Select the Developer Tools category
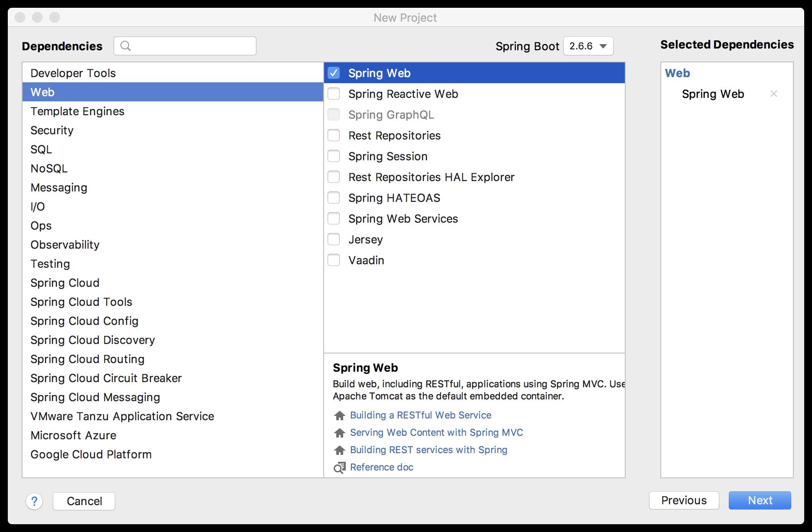This screenshot has width=812, height=532. point(173,73)
